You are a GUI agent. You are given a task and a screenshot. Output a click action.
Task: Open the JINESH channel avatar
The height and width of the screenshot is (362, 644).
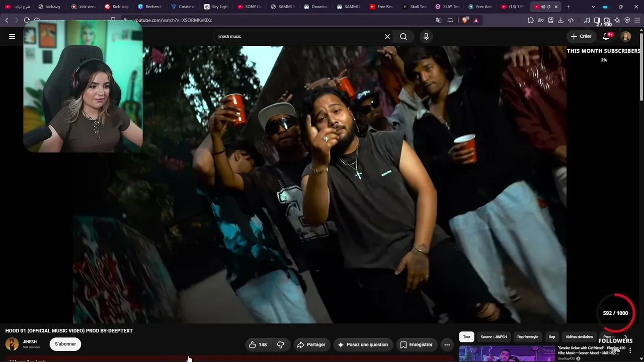(x=12, y=344)
